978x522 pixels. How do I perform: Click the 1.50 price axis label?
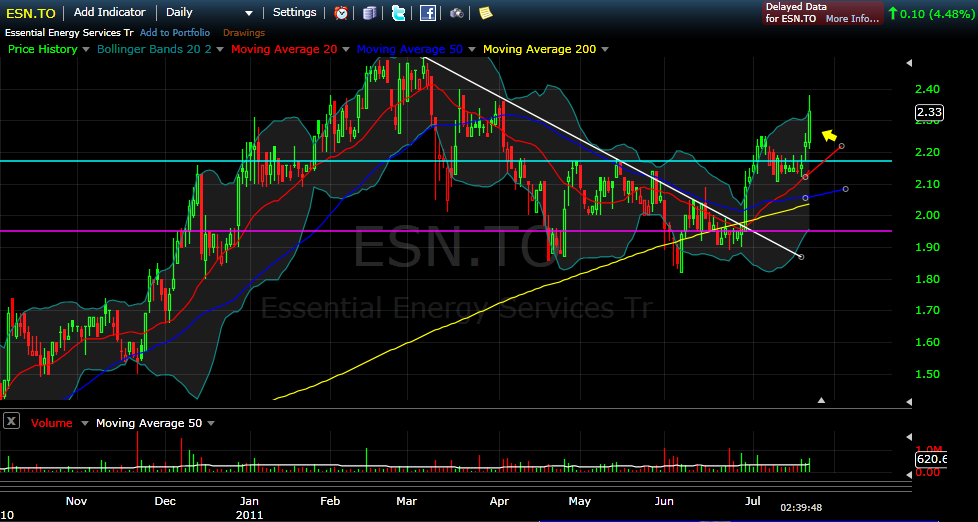928,374
